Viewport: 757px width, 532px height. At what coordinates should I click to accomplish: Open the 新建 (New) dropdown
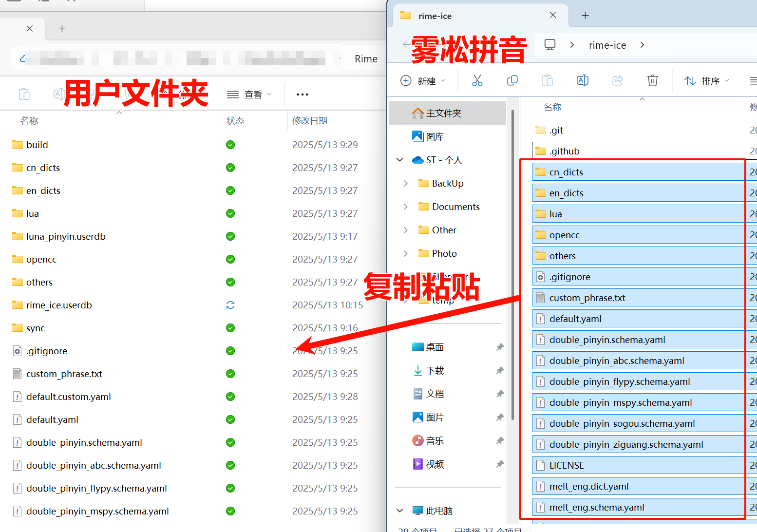point(423,81)
